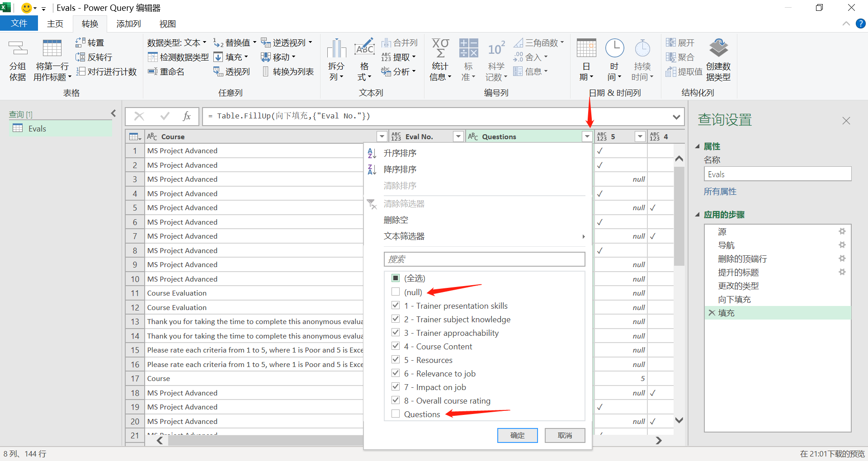This screenshot has height=461, width=868.
Task: Switch to the 添加列 ribbon tab
Action: pyautogui.click(x=127, y=24)
